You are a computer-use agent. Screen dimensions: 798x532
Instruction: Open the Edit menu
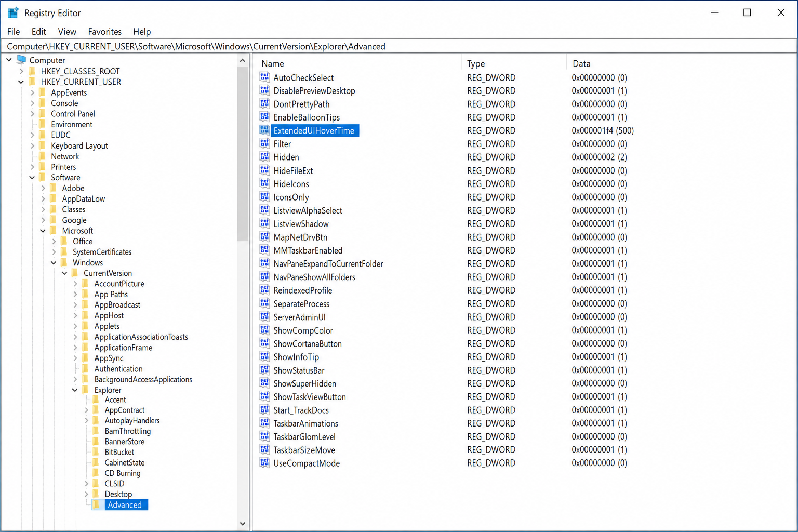coord(39,32)
